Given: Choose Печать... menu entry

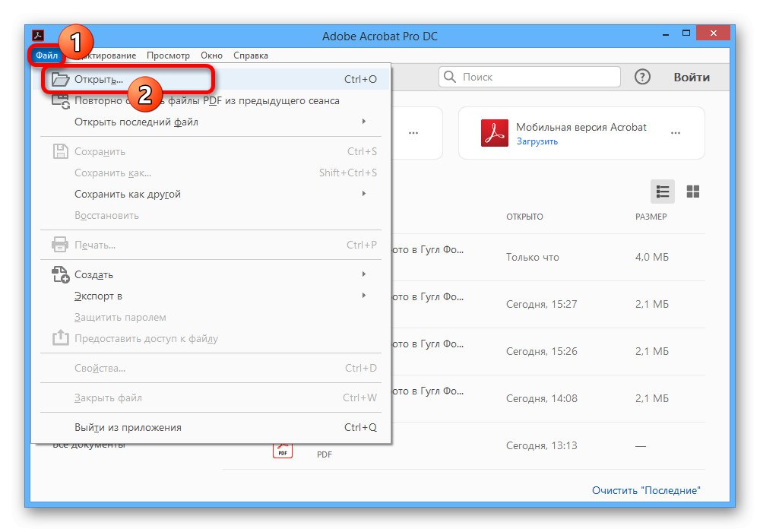Looking at the screenshot, I should coord(211,245).
